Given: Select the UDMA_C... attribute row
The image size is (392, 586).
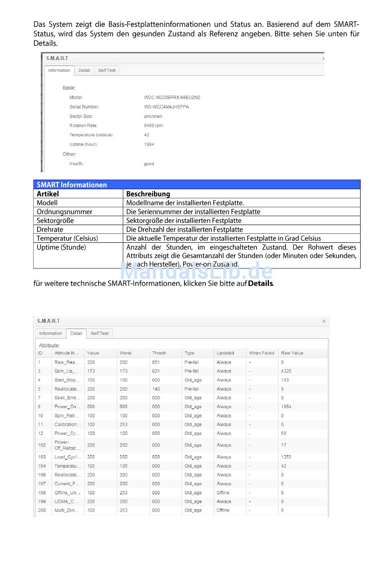Looking at the screenshot, I should tap(182, 502).
